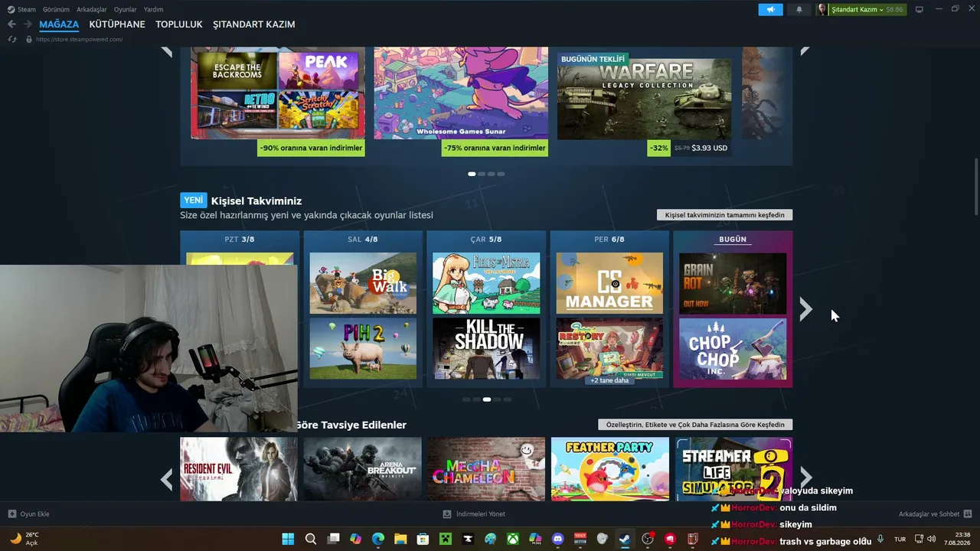The height and width of the screenshot is (551, 980).
Task: Open the Arkadaşlar menu
Action: (x=92, y=9)
